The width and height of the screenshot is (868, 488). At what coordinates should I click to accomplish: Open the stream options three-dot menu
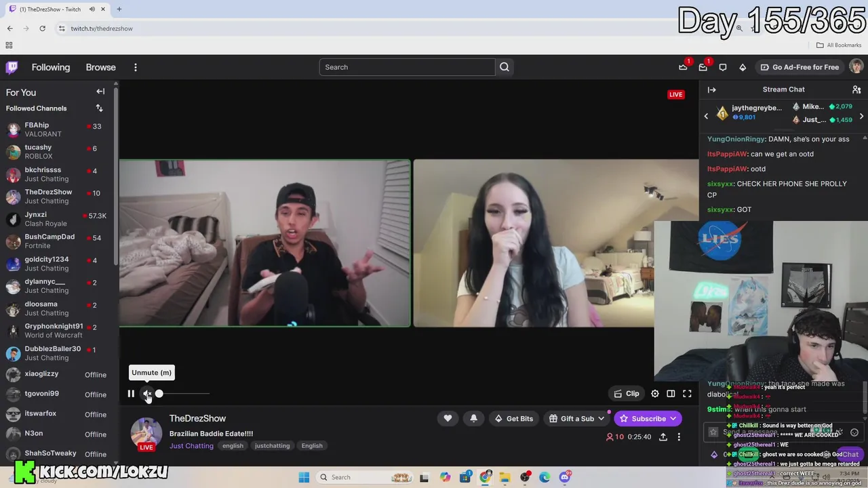(679, 437)
